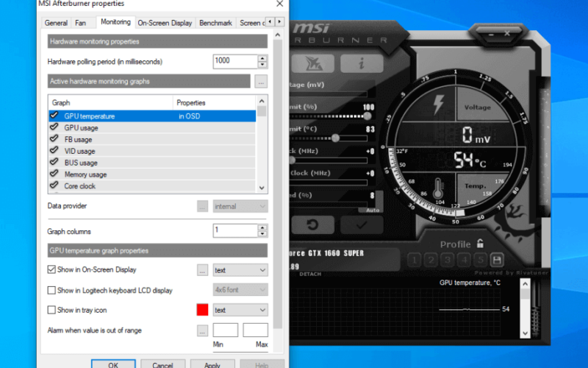Open Data provider ellipsis button
The width and height of the screenshot is (588, 368).
[203, 206]
